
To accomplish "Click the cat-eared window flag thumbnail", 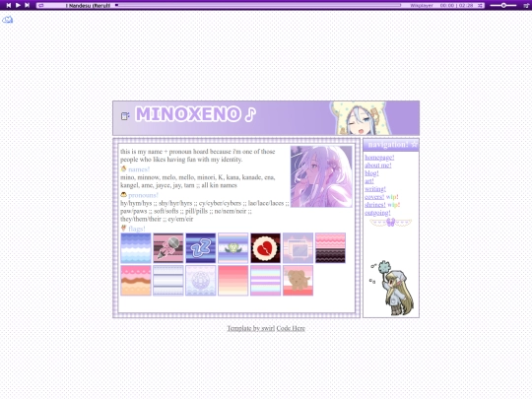I will pos(298,248).
